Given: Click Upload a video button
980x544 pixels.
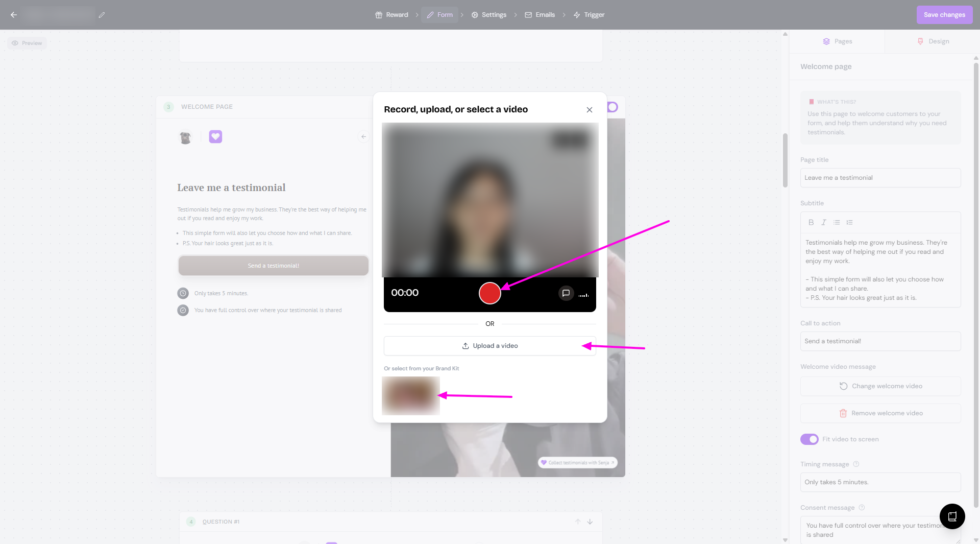Looking at the screenshot, I should pos(489,346).
